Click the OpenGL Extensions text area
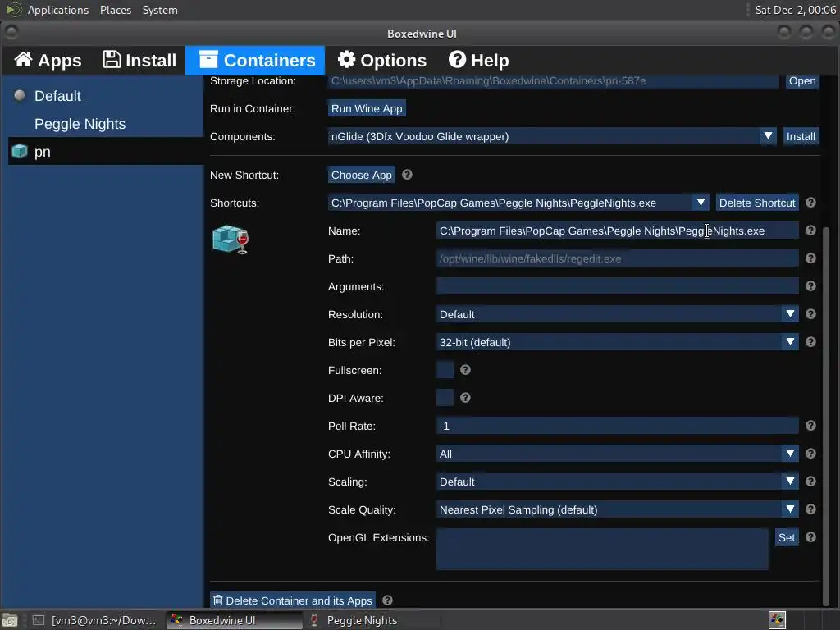This screenshot has height=630, width=840. [x=602, y=549]
